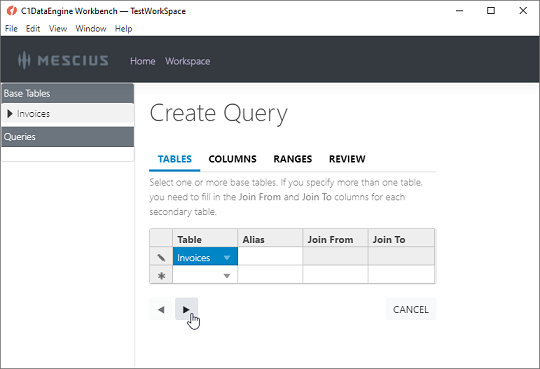Switch to the RANGES tab
The image size is (540, 369).
pyautogui.click(x=293, y=159)
